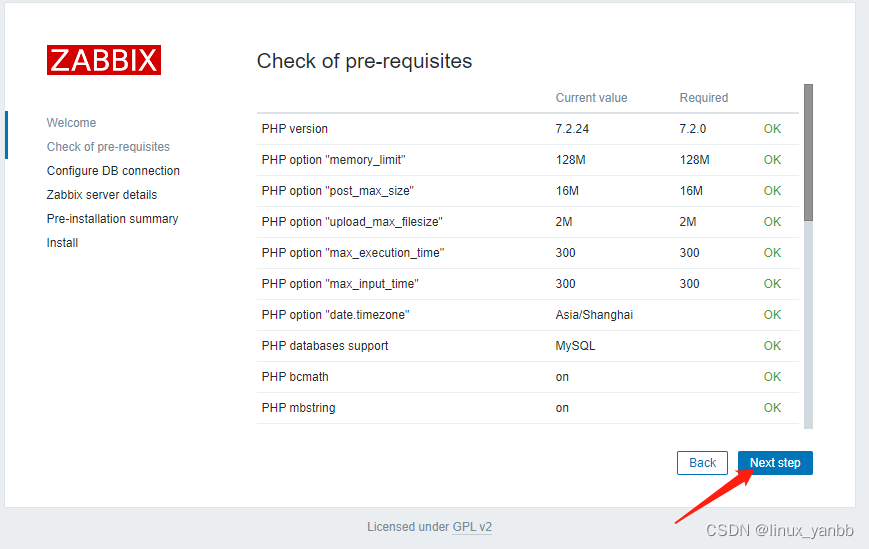Click the ZABBIX logo

104,60
